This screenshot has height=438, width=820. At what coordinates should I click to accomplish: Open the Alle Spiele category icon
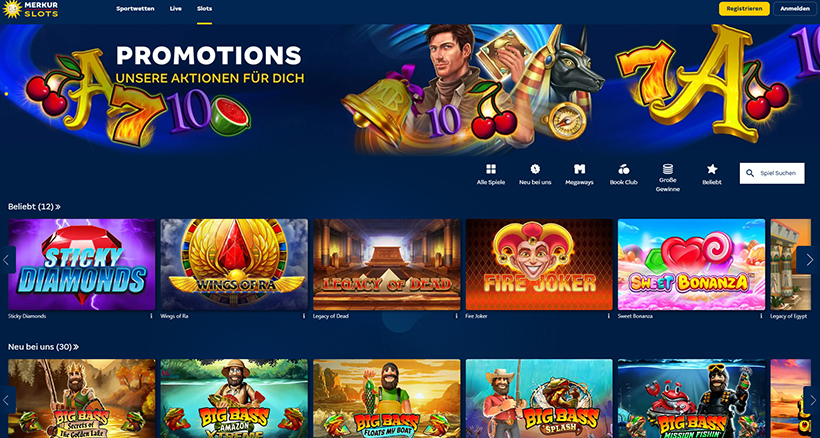[x=491, y=169]
